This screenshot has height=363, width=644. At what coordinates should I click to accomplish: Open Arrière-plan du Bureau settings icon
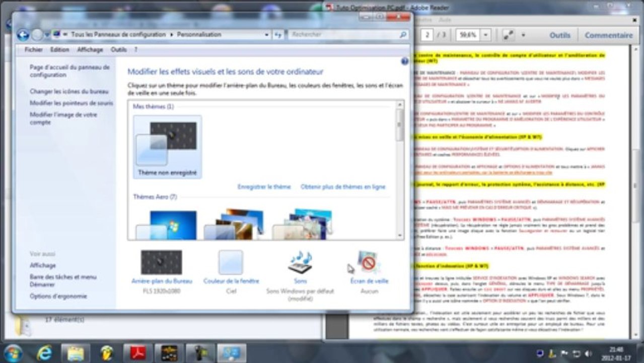point(161,262)
